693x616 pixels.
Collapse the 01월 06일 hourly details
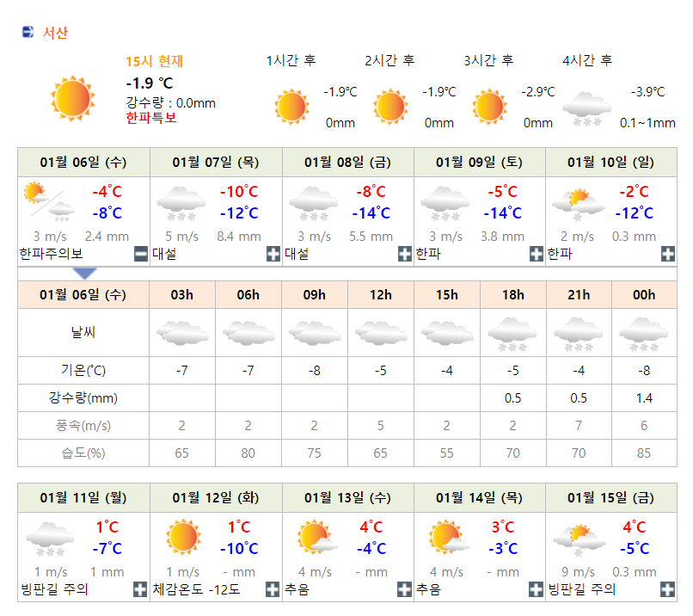coord(140,254)
